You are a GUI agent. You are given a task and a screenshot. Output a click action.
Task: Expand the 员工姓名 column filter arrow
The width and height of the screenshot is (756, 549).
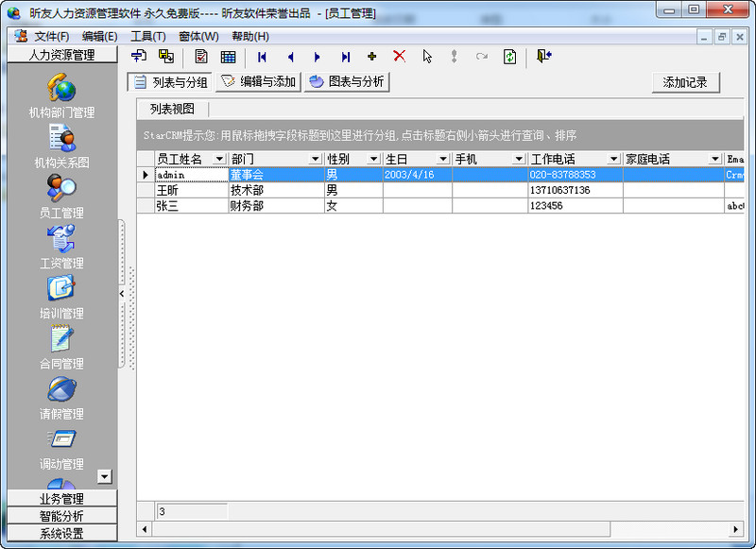click(x=219, y=159)
